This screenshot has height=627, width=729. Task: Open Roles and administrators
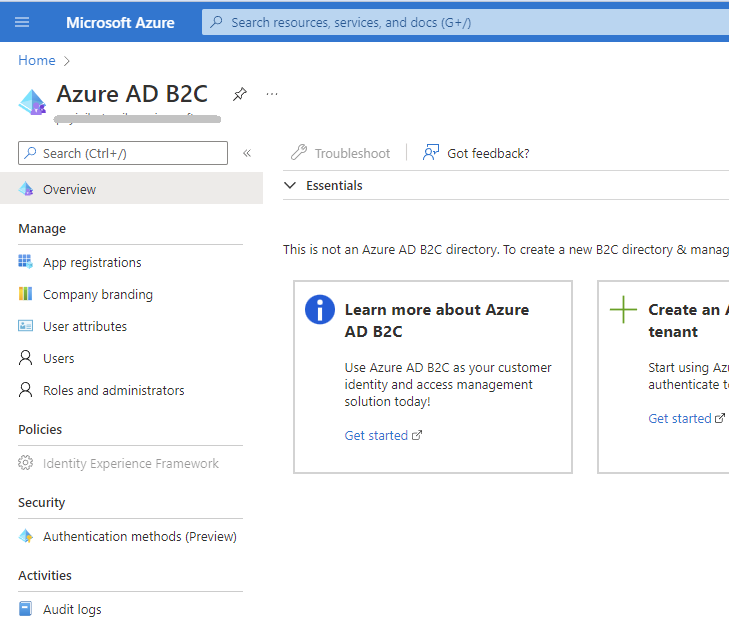pos(113,390)
